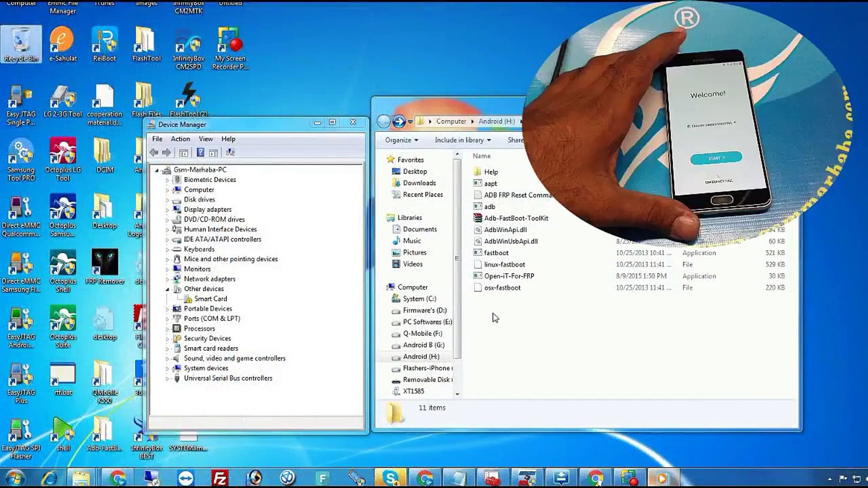Collapse the Other devices tree node
Viewport: 868px width, 488px height.
(167, 289)
